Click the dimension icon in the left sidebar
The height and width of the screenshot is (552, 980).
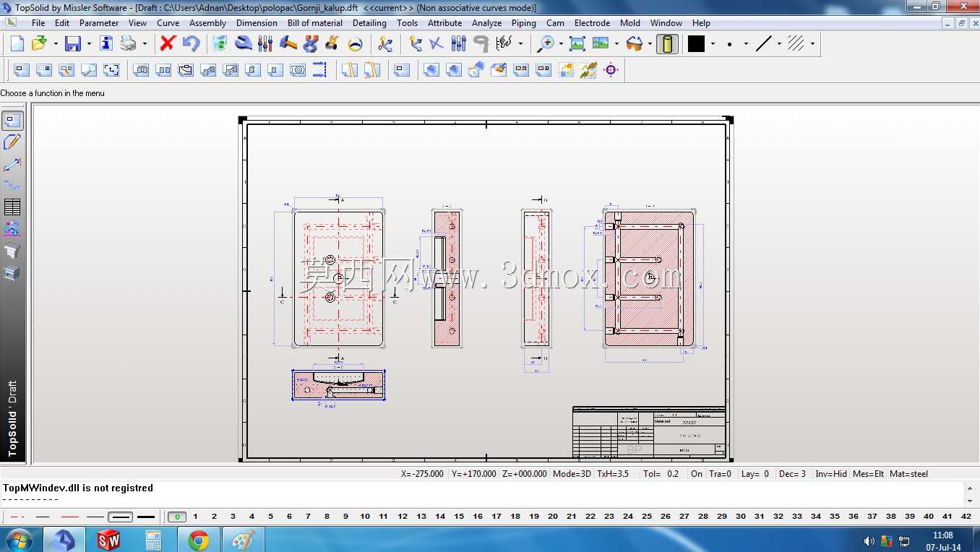coord(12,164)
